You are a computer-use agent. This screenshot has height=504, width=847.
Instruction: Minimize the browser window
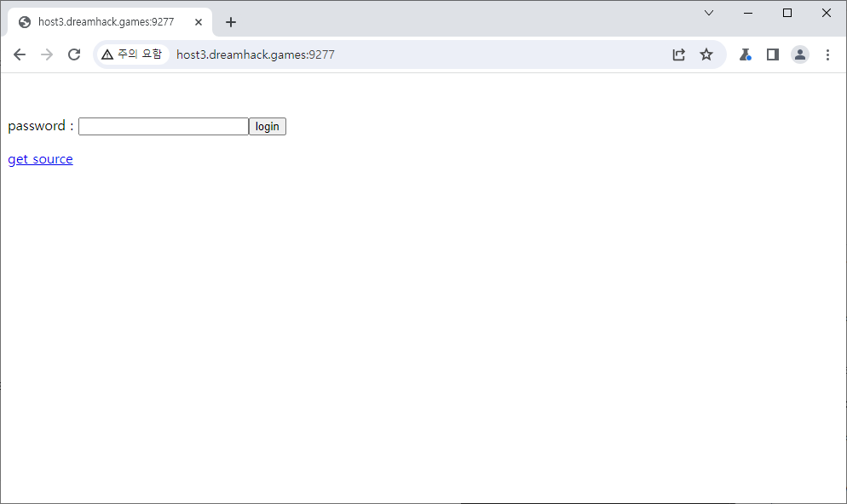[x=748, y=13]
